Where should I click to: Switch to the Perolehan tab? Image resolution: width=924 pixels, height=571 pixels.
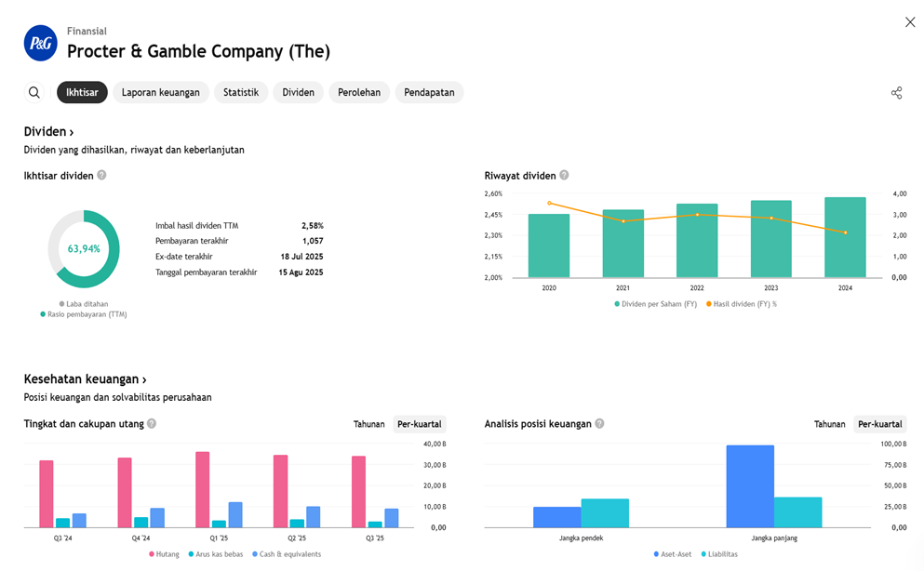tap(359, 92)
